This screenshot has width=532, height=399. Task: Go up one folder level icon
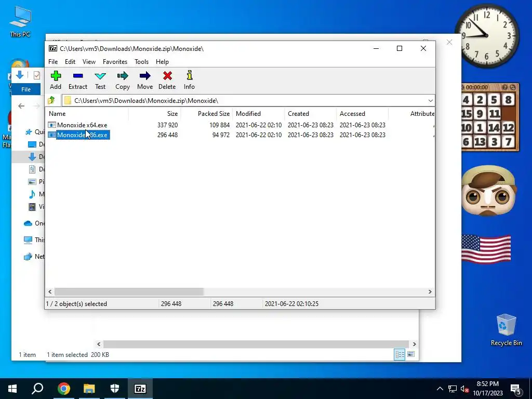pos(51,100)
